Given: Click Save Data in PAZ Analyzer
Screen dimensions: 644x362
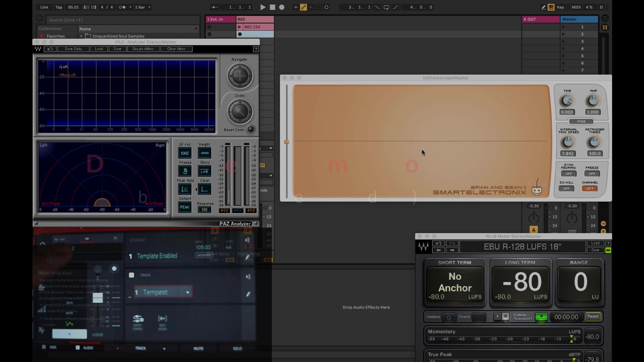Looking at the screenshot, I should 73,49.
